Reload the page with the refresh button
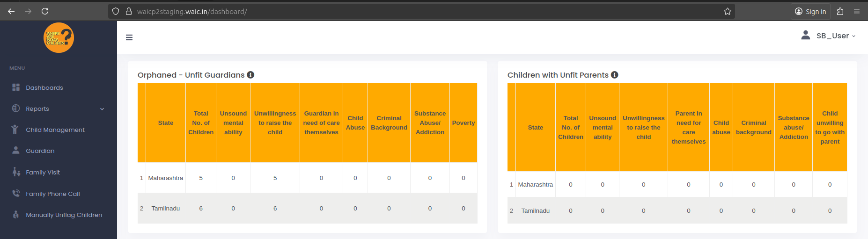 point(45,11)
